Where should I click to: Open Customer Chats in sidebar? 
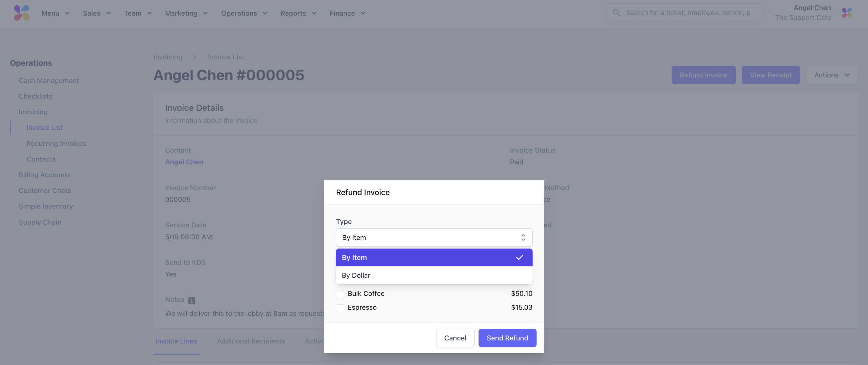coord(45,190)
